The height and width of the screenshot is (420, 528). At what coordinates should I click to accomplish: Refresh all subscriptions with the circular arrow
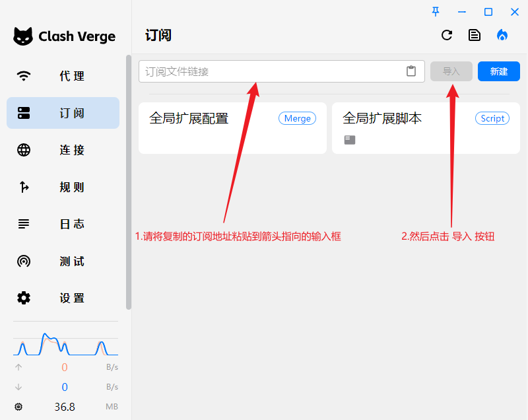447,35
